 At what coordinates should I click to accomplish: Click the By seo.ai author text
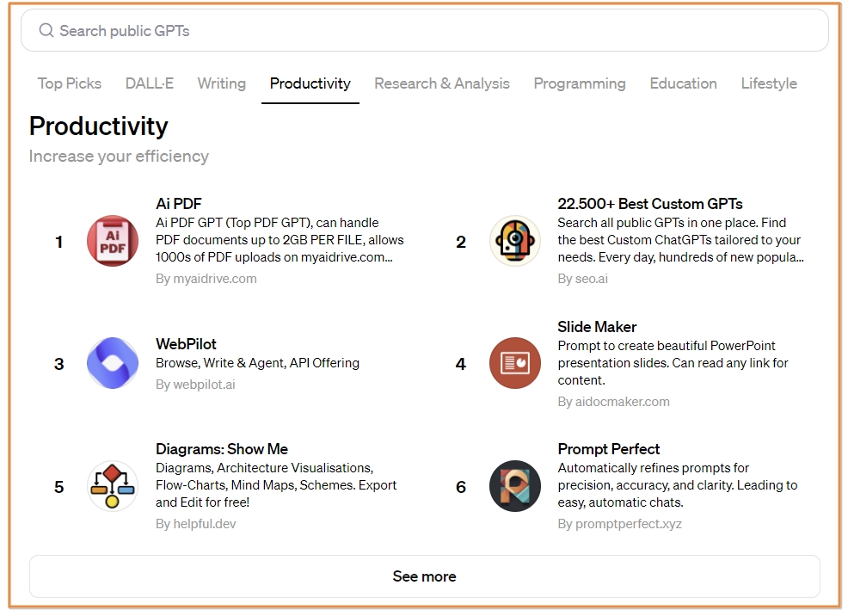(582, 279)
